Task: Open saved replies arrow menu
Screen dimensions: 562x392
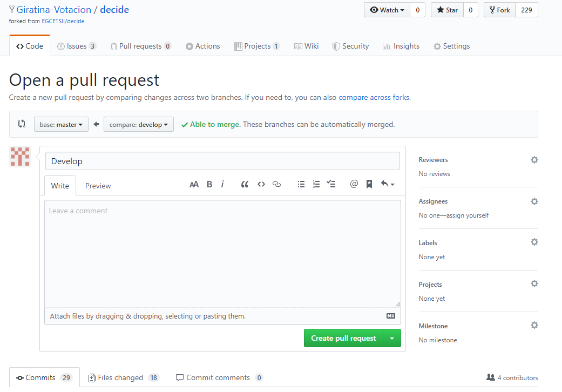Action: point(388,184)
